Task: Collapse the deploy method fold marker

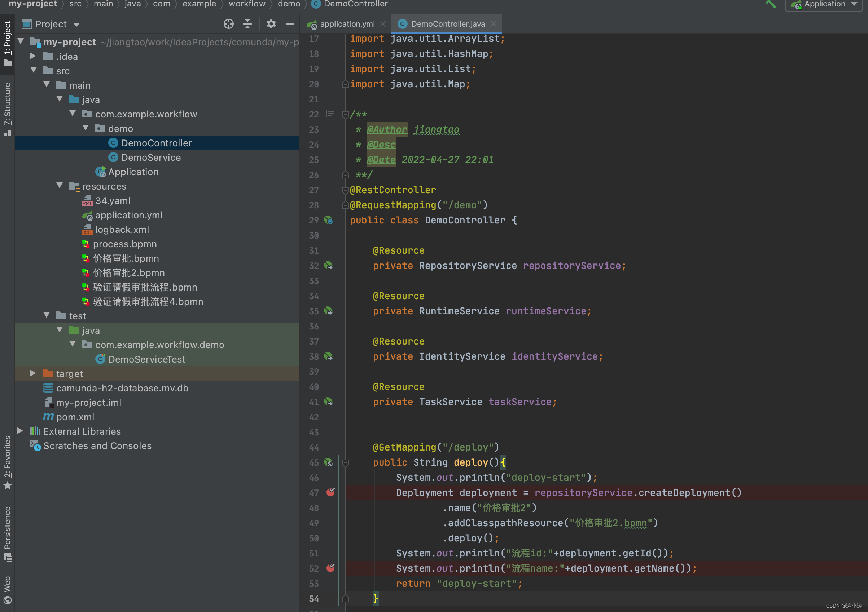Action: click(345, 462)
